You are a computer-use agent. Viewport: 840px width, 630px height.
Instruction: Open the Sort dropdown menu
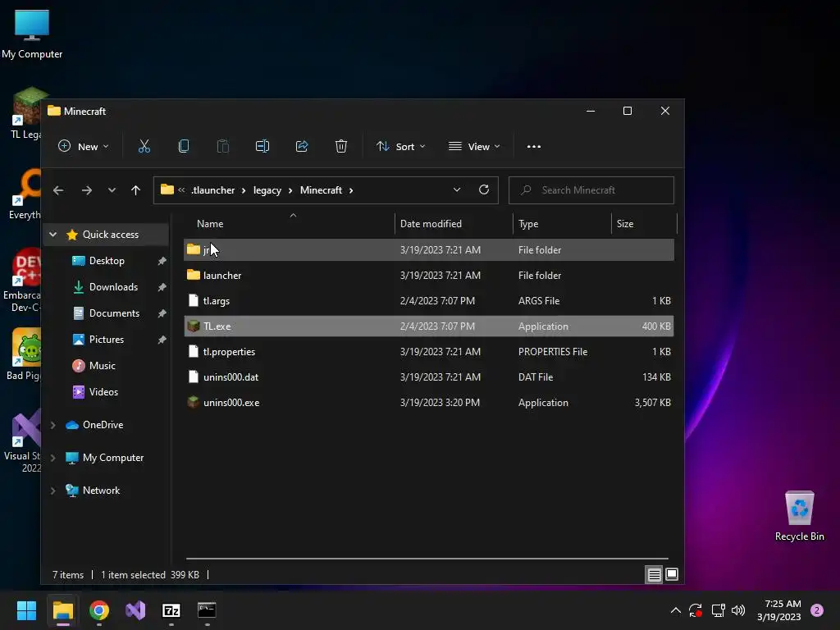[400, 146]
